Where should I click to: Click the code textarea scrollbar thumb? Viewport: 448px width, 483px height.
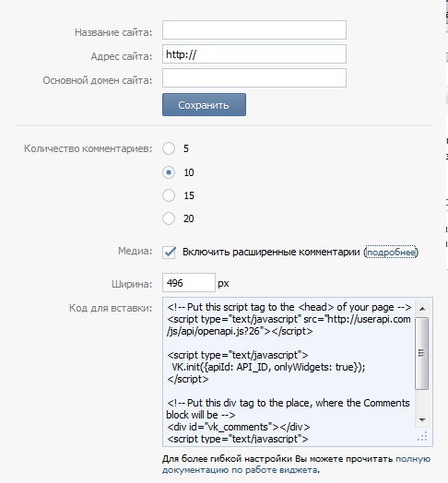pyautogui.click(x=422, y=353)
